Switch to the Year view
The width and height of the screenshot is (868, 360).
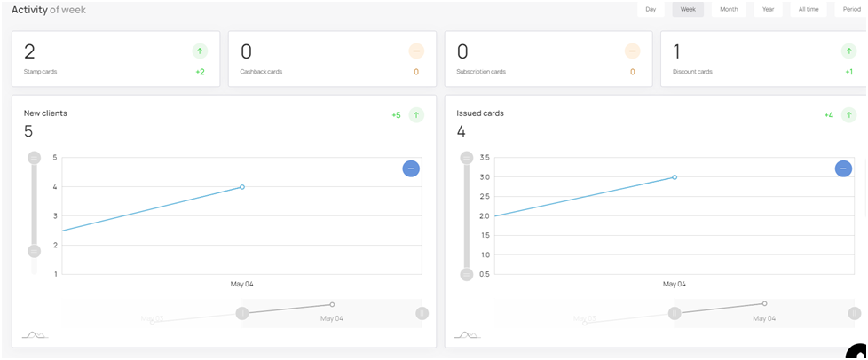point(768,10)
